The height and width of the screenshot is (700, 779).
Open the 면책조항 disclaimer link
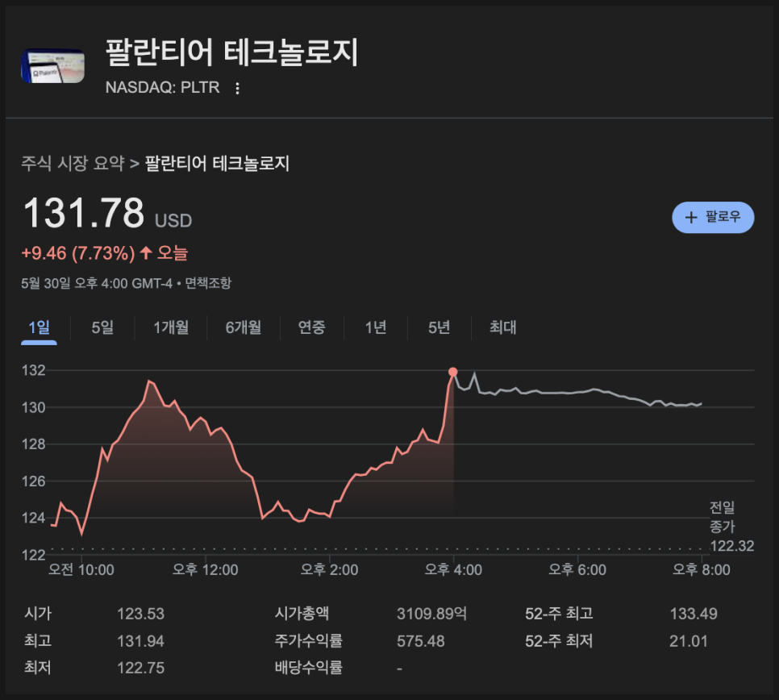[208, 283]
